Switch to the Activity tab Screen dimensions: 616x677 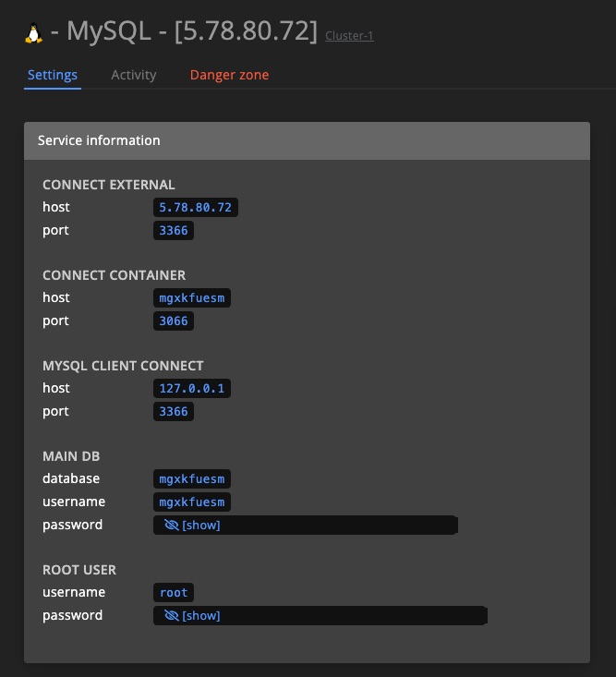point(133,75)
